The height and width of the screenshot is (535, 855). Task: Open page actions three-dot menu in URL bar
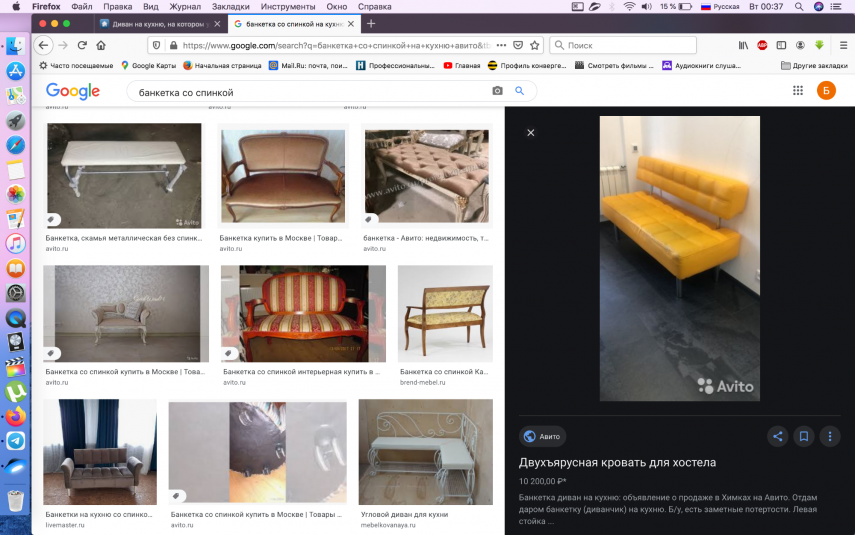pyautogui.click(x=501, y=45)
